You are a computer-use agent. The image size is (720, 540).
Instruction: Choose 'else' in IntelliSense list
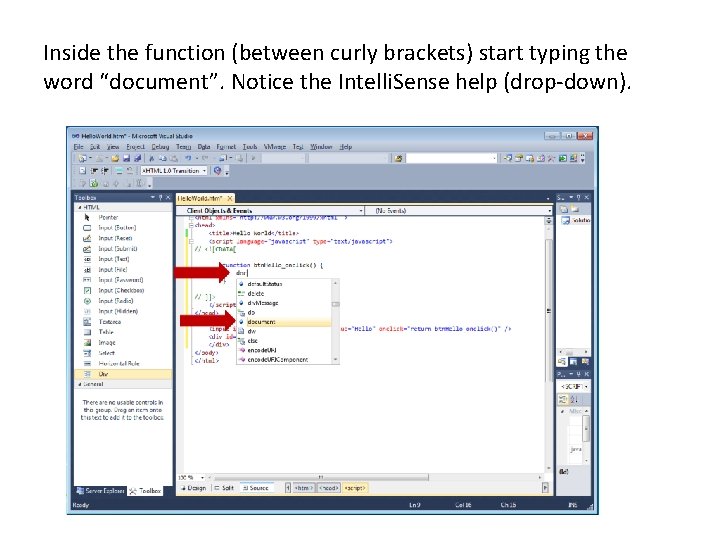pyautogui.click(x=284, y=341)
